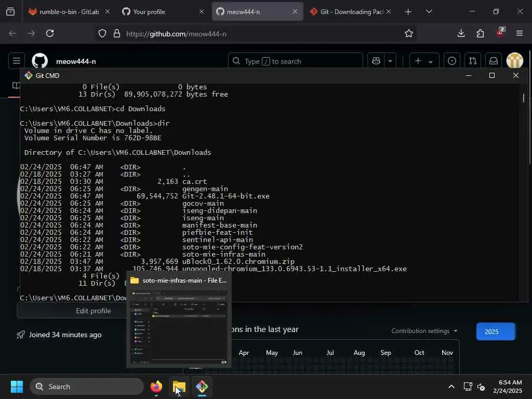Go back to previous page
Image resolution: width=532 pixels, height=399 pixels.
point(12,33)
